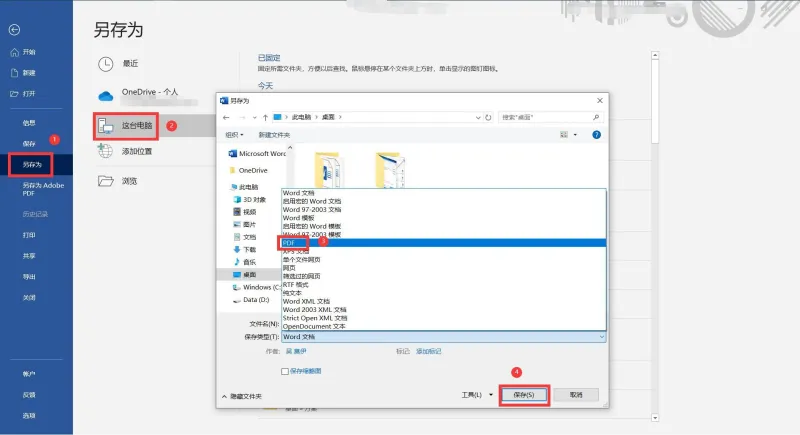Select 图片 folder in navigation tree
800x435 pixels.
point(245,224)
